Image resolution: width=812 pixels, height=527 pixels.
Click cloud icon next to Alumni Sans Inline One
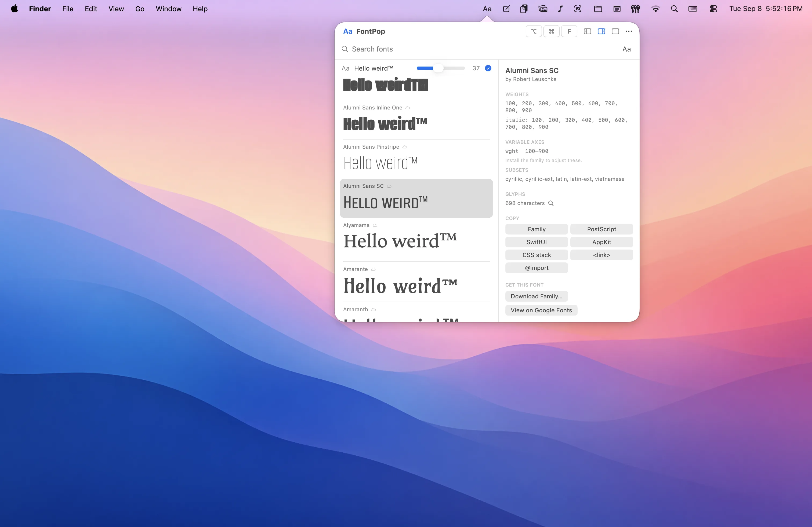click(x=407, y=108)
